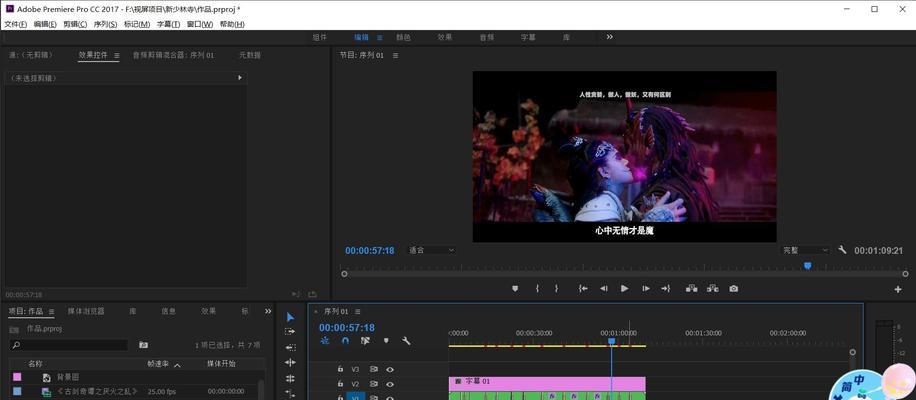This screenshot has width=916, height=400.
Task: Select the Track Select Forward tool
Action: coord(290,331)
